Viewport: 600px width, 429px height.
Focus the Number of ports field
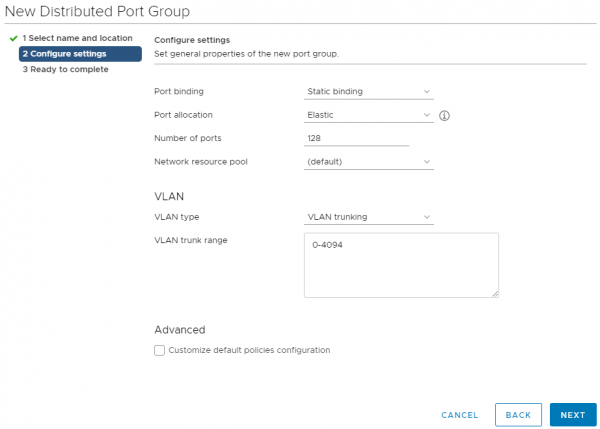pos(356,138)
